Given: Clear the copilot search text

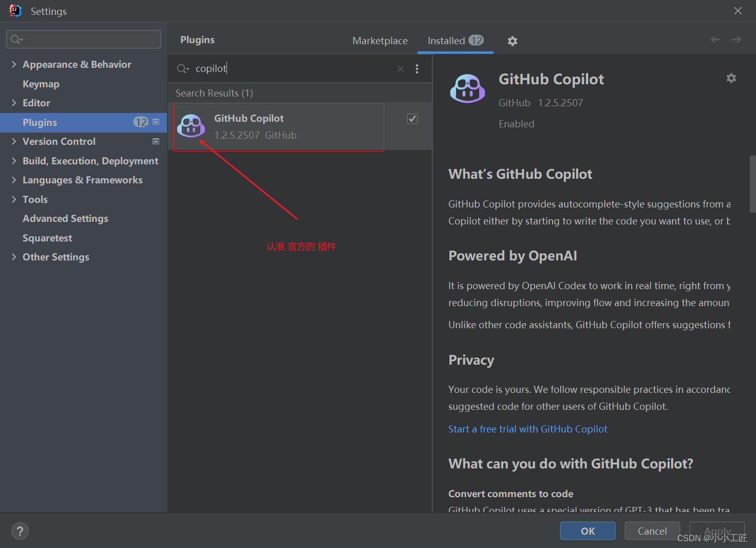Looking at the screenshot, I should [401, 69].
